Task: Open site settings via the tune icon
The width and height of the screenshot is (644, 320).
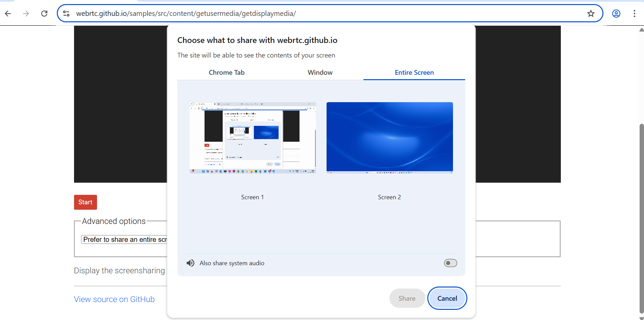Action: coord(67,14)
